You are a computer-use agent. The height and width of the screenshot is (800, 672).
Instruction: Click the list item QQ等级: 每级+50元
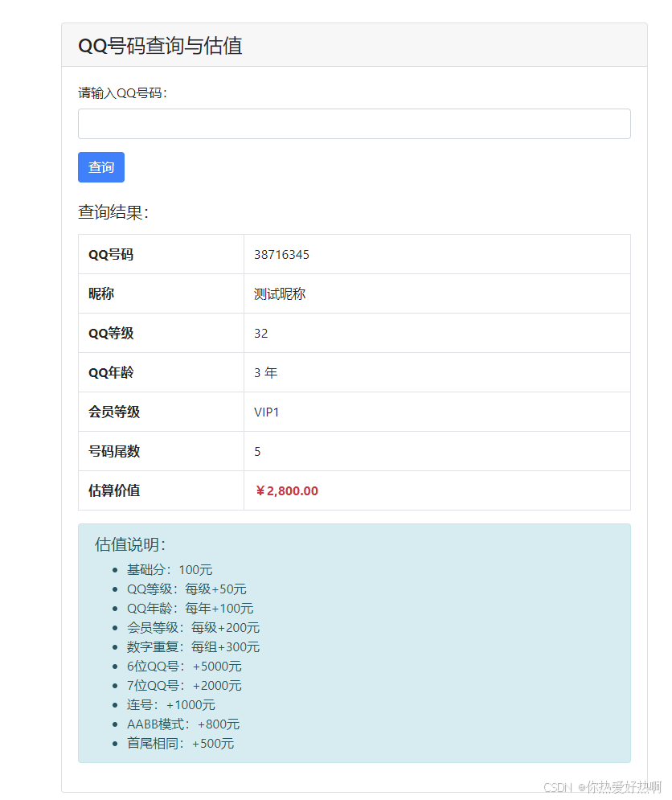186,589
